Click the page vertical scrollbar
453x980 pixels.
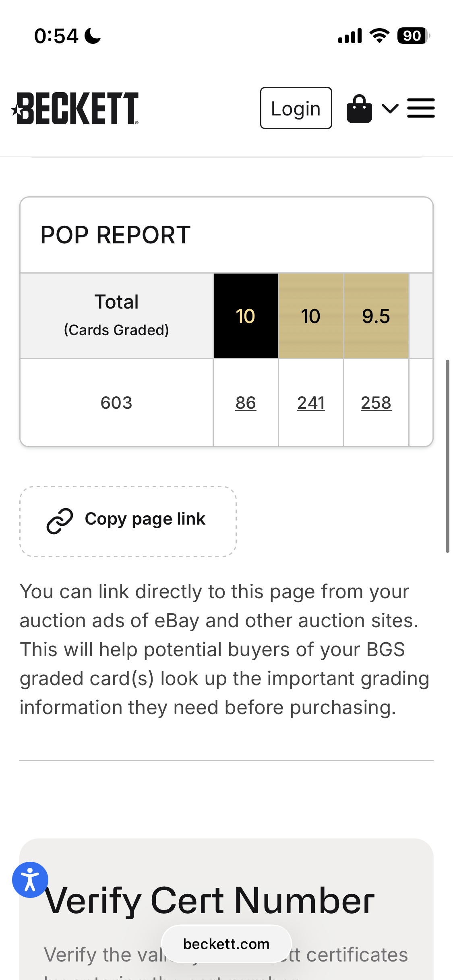[447, 456]
